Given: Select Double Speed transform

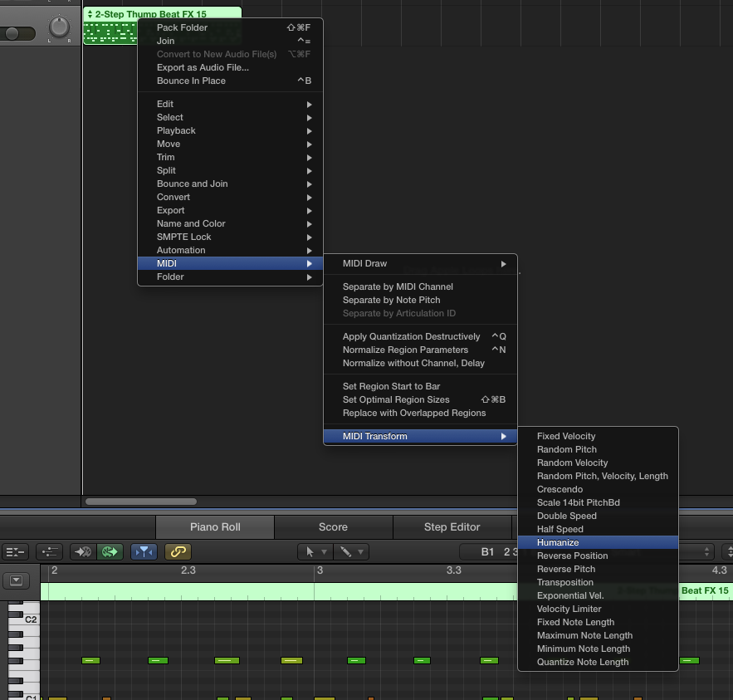Looking at the screenshot, I should (x=598, y=516).
